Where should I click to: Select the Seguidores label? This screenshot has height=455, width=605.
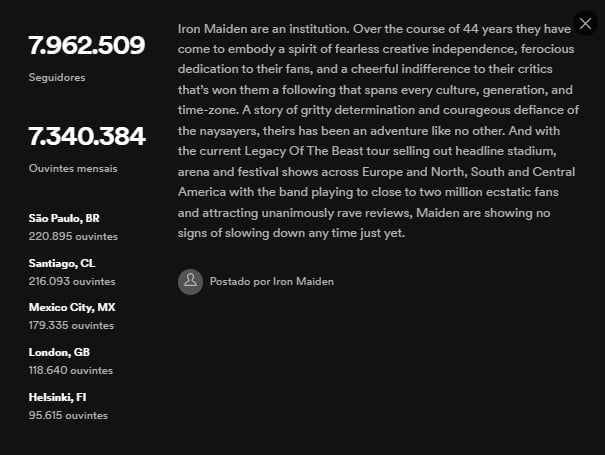click(57, 77)
